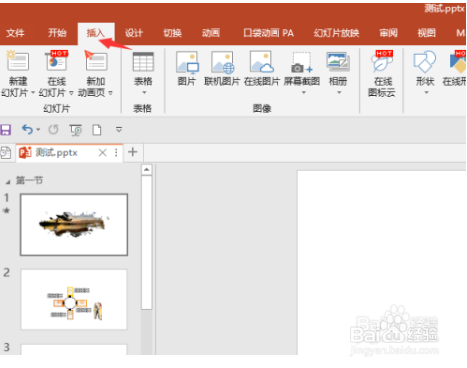Viewport: 467px width, 368px height.
Task: Click the animation star under slide 1
Action: click(x=6, y=210)
